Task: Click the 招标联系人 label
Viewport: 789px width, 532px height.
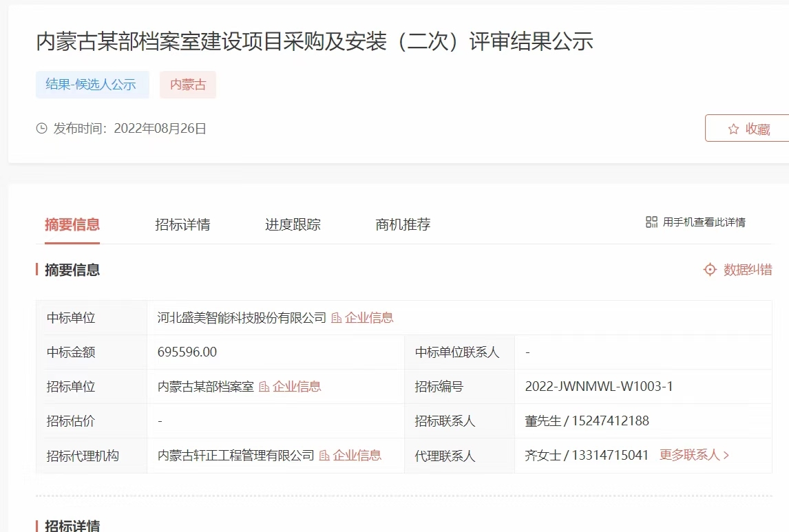Action: pyautogui.click(x=445, y=421)
